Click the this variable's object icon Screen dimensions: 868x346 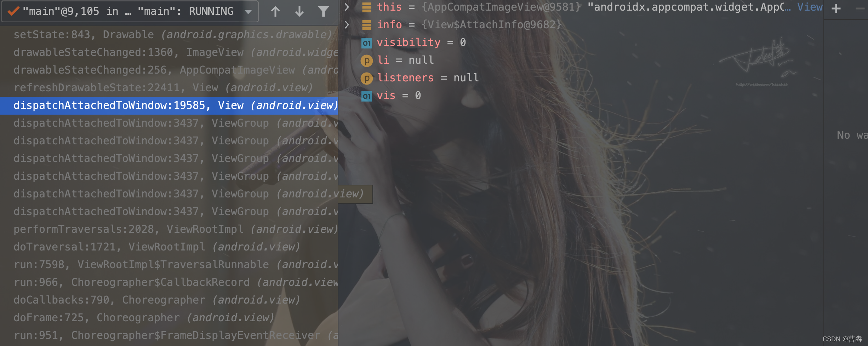tap(367, 7)
